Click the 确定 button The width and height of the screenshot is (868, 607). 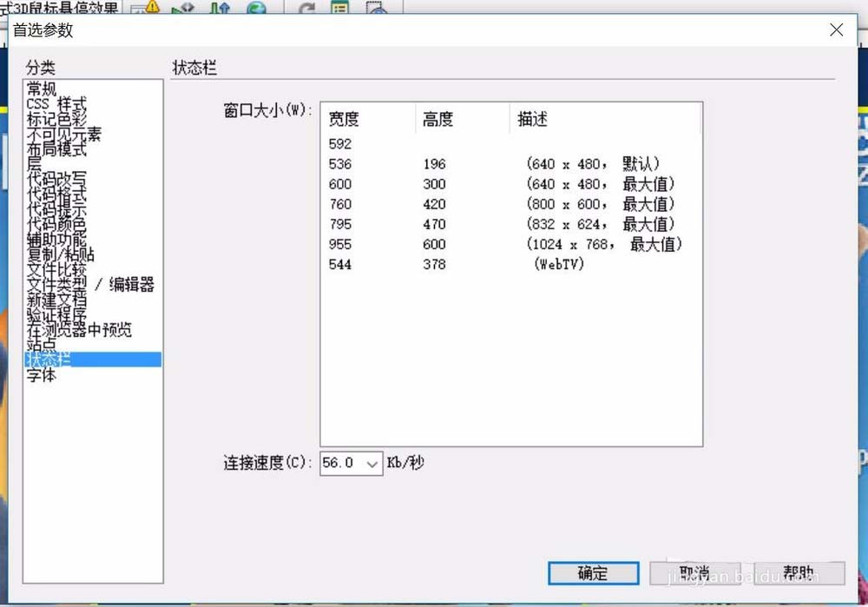pos(594,573)
